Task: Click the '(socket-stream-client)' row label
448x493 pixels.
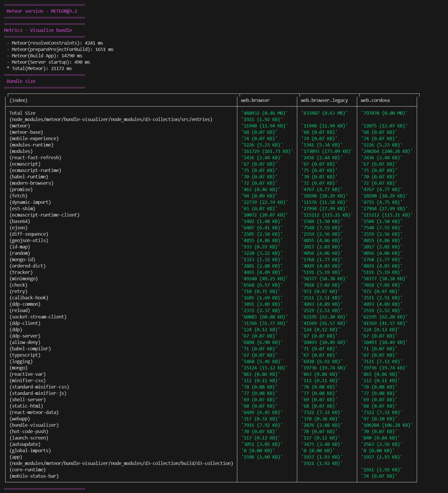Action: (38, 317)
